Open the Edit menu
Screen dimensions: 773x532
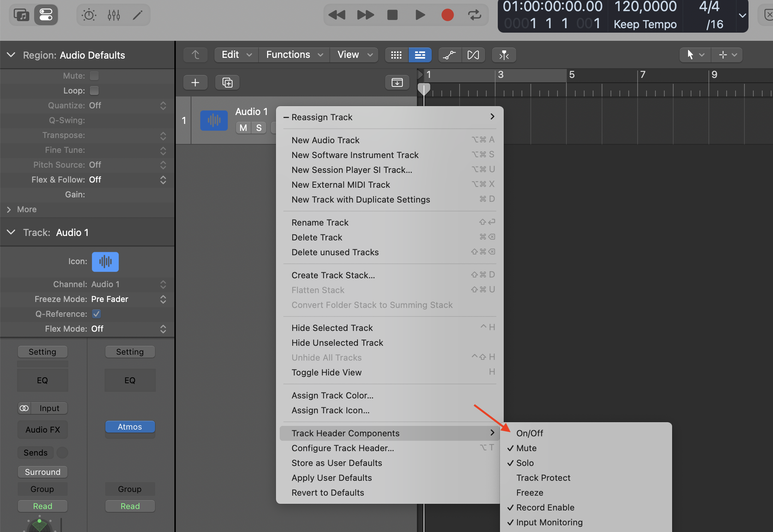[236, 55]
